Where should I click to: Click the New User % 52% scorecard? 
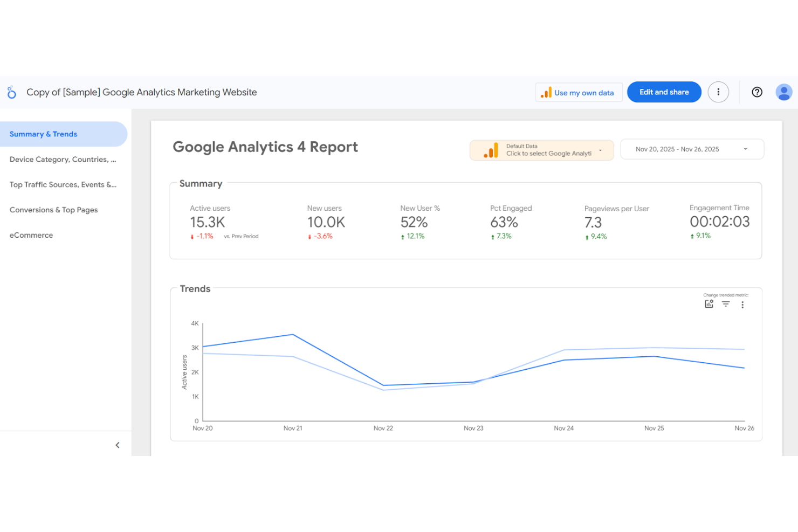pyautogui.click(x=419, y=223)
